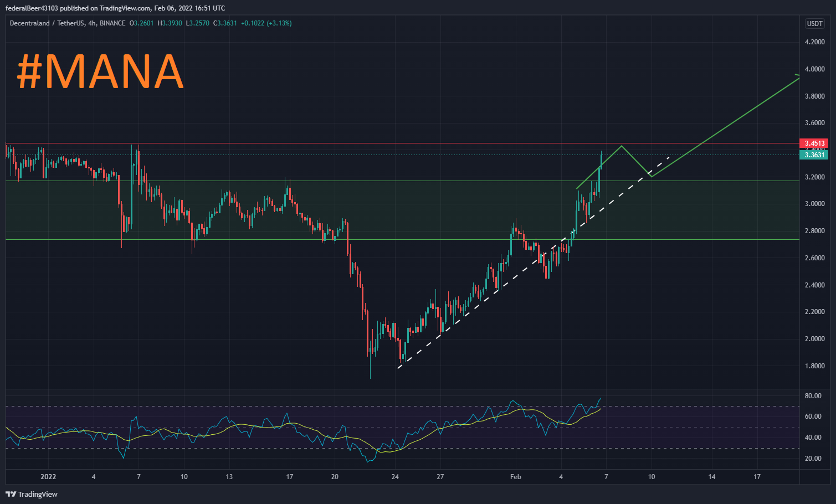
Task: Click the 40.00 RSI scale label
Action: click(x=813, y=438)
